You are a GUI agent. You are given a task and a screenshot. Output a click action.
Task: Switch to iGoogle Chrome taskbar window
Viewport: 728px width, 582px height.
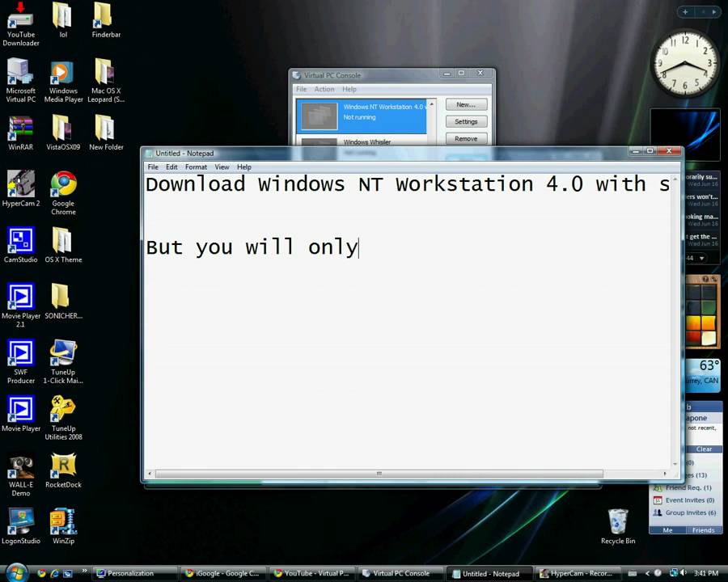pos(224,573)
